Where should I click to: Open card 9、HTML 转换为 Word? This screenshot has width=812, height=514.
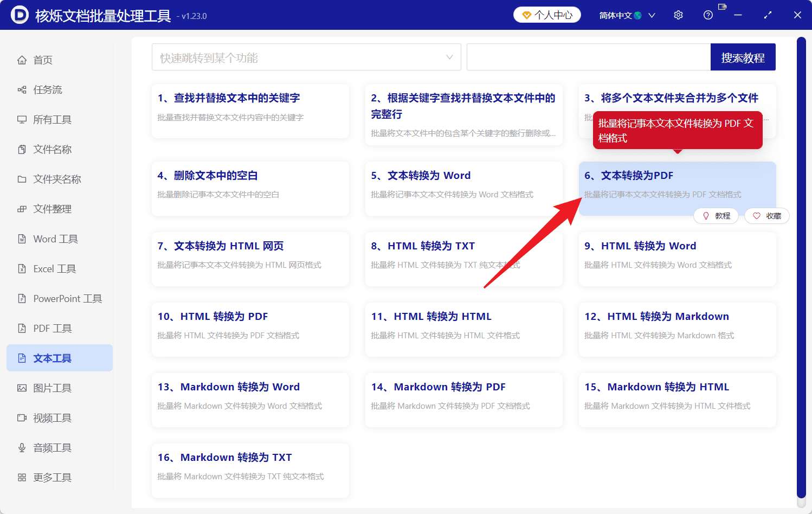click(x=678, y=259)
